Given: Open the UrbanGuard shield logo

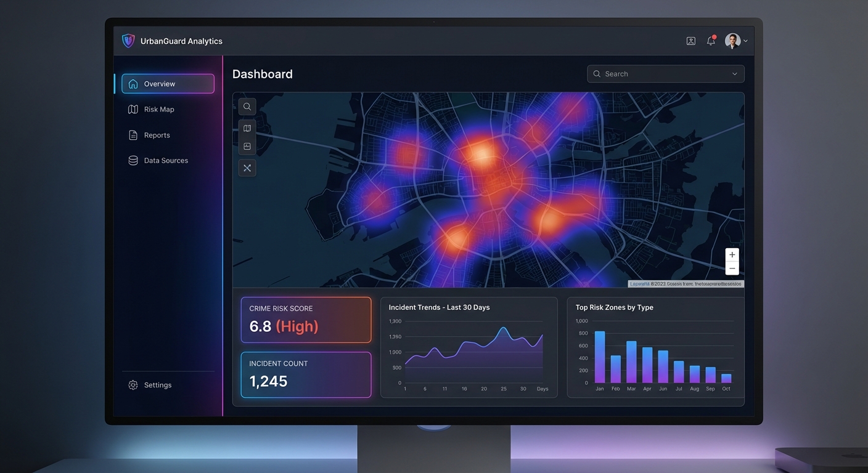Looking at the screenshot, I should (x=128, y=40).
